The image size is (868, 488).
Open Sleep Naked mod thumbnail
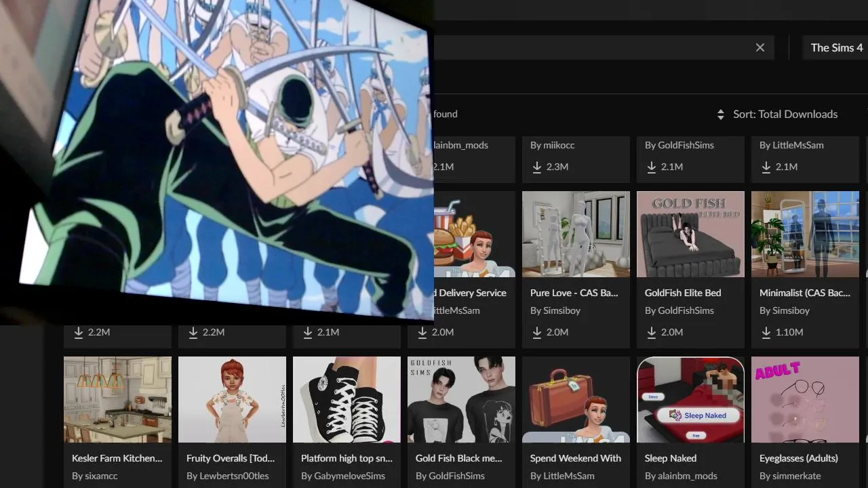click(690, 399)
